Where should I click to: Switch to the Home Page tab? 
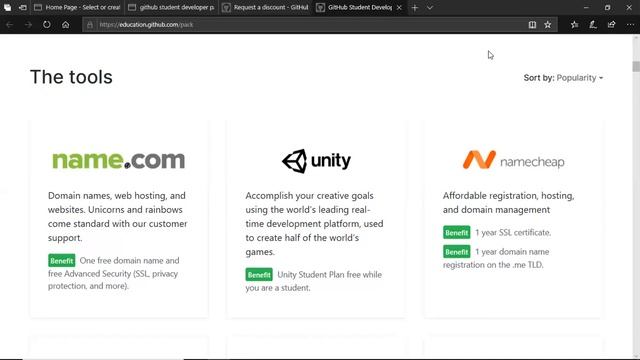pyautogui.click(x=78, y=8)
